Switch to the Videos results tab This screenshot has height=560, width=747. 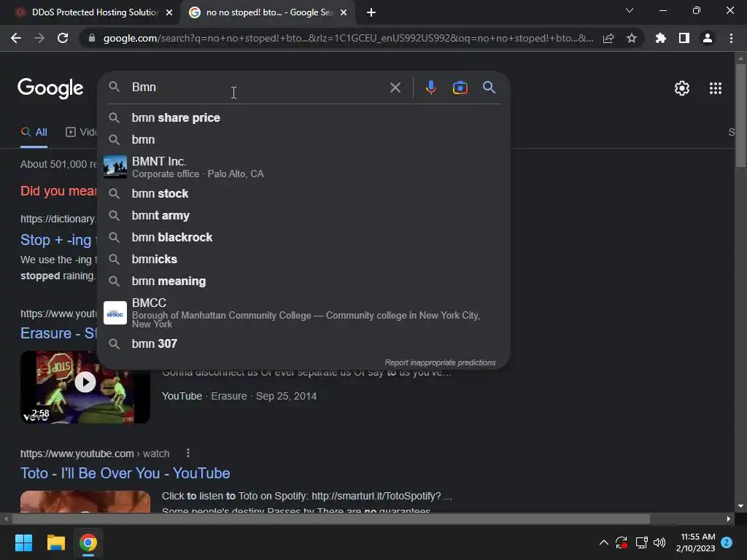point(81,133)
